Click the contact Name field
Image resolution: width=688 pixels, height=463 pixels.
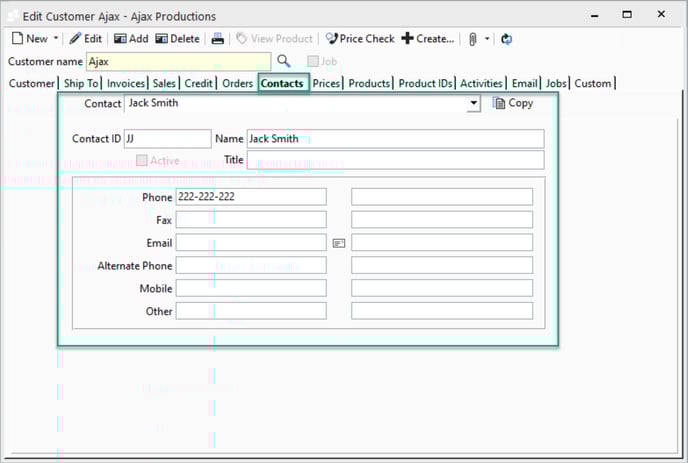(x=395, y=139)
